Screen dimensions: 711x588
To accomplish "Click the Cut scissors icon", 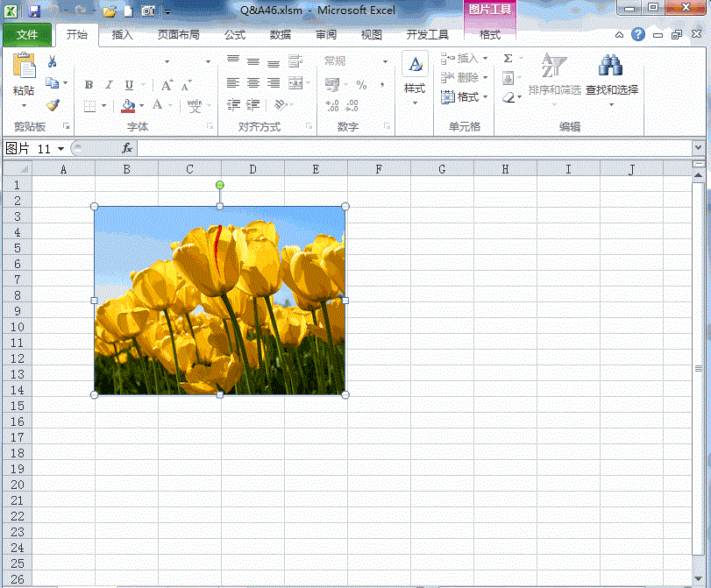I will tap(52, 61).
